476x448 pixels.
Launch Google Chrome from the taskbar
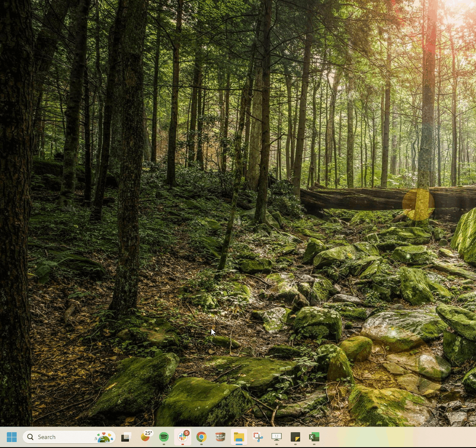[201, 437]
